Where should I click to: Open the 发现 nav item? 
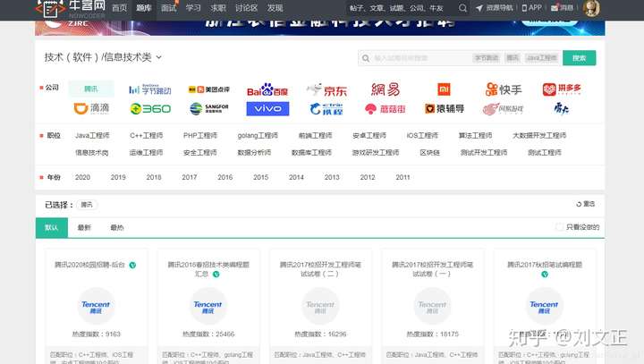pos(275,8)
